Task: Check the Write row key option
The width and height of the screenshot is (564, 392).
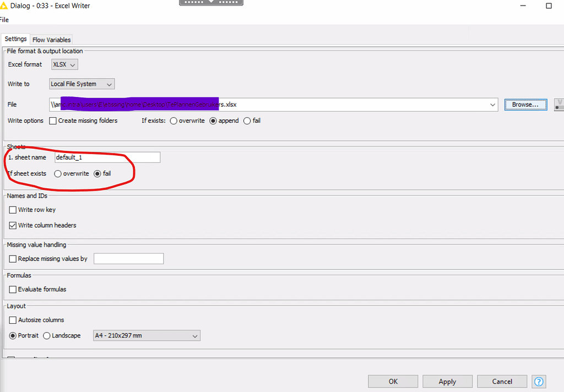Action: coord(13,210)
